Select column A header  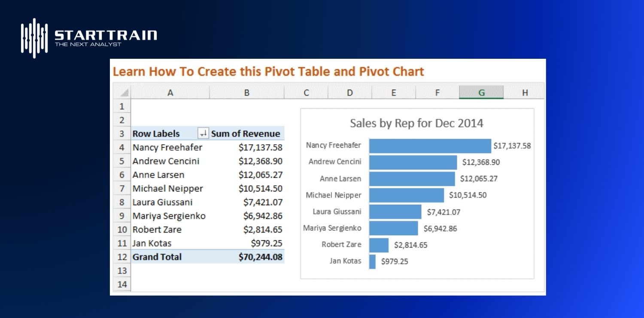click(170, 93)
